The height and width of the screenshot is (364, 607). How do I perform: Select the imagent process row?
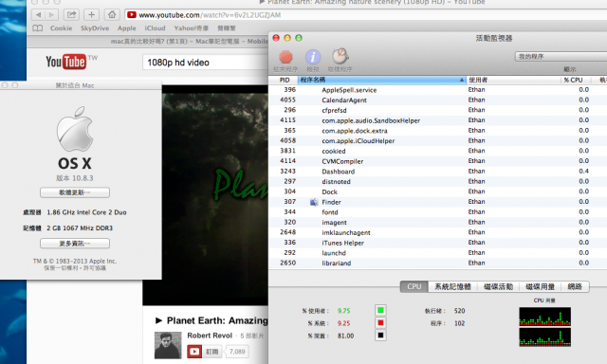pos(437,222)
